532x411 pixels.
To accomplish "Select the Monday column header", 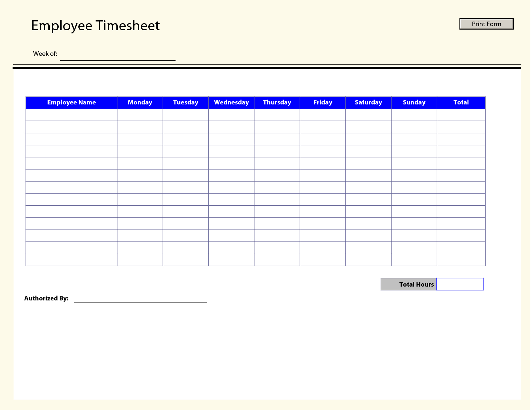I will 140,102.
